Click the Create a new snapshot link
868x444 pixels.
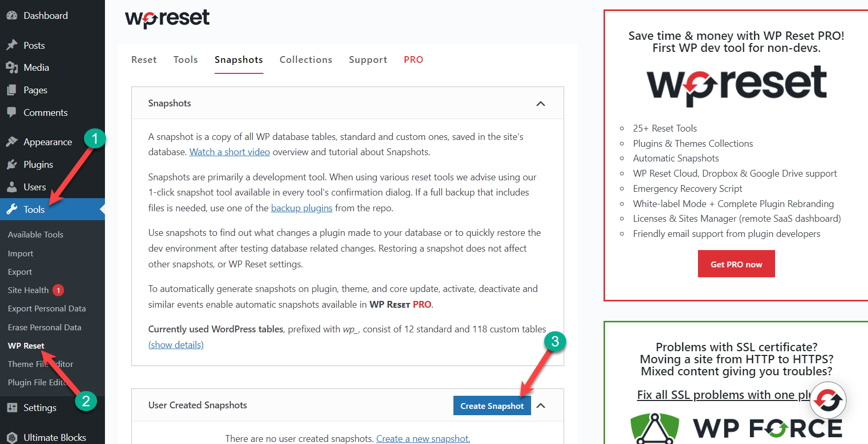pyautogui.click(x=423, y=439)
